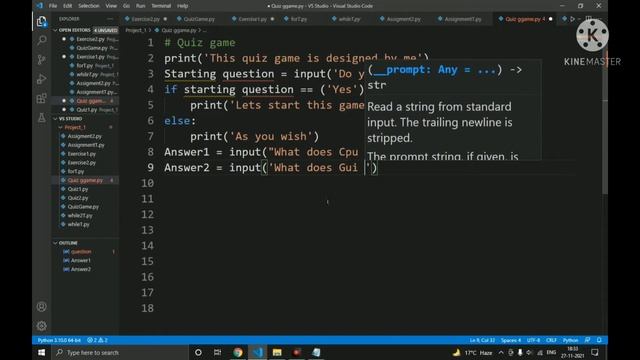
Task: Switch to the QuizGame.py tab
Action: pos(199,19)
